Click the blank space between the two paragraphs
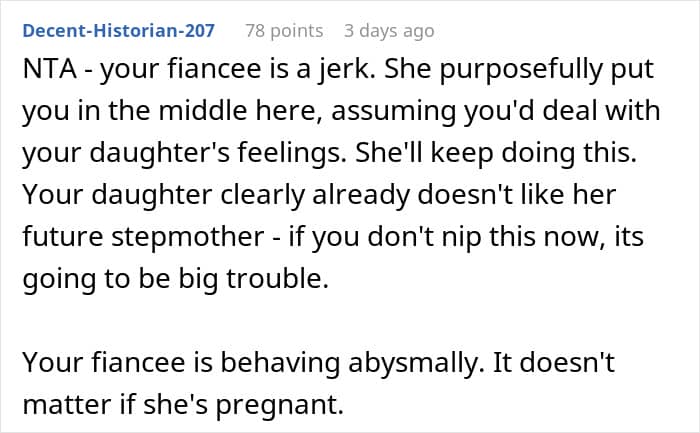Screen dimensions: 700x433 click(x=350, y=321)
